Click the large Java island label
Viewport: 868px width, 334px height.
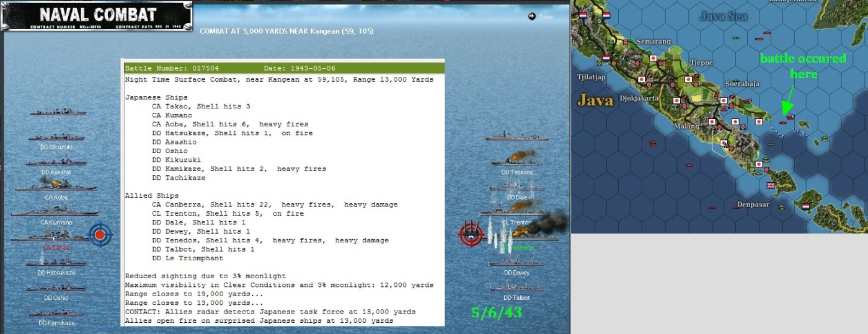(595, 99)
